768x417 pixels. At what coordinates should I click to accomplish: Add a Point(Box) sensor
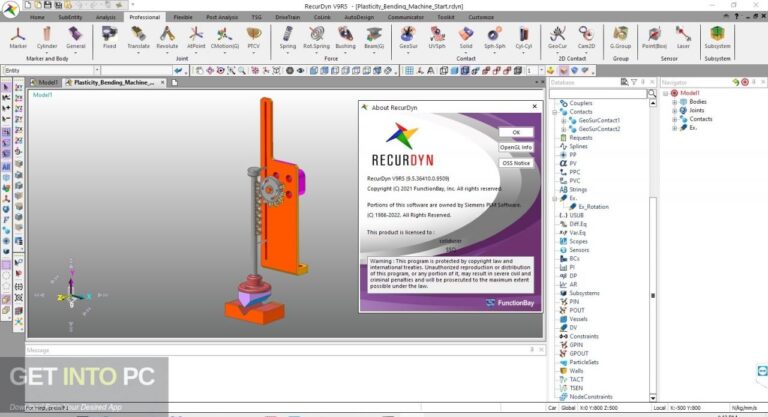point(654,38)
